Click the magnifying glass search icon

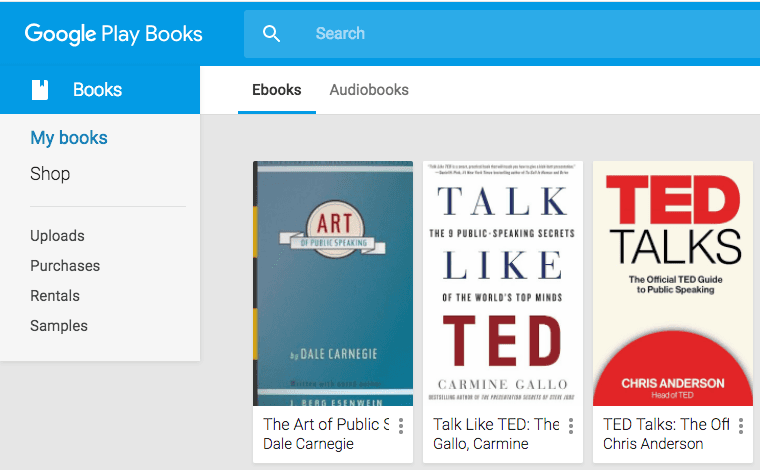(x=271, y=34)
